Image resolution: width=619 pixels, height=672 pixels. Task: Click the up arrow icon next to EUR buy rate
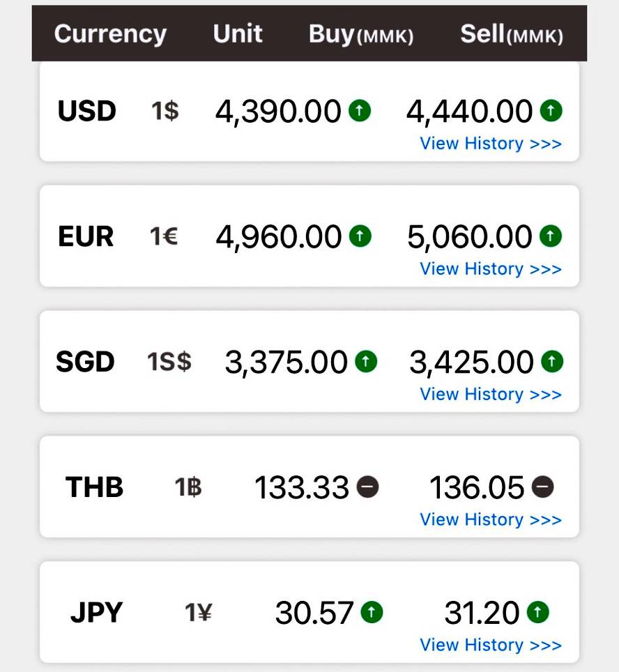(360, 236)
